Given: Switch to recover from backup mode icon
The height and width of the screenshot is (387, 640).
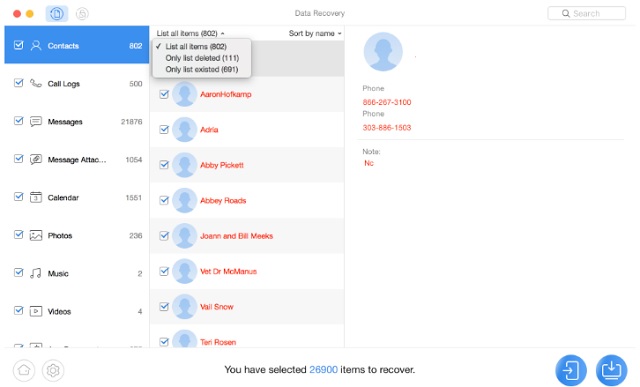Looking at the screenshot, I should (82, 14).
